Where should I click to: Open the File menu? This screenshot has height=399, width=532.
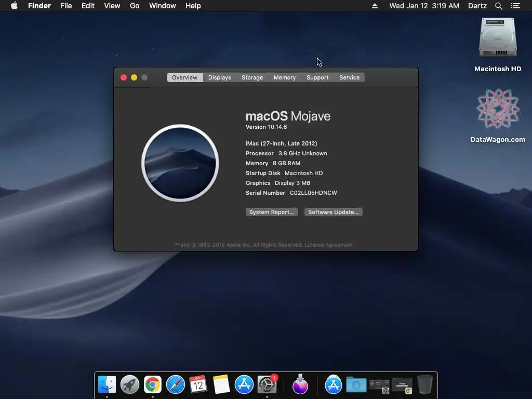point(66,6)
